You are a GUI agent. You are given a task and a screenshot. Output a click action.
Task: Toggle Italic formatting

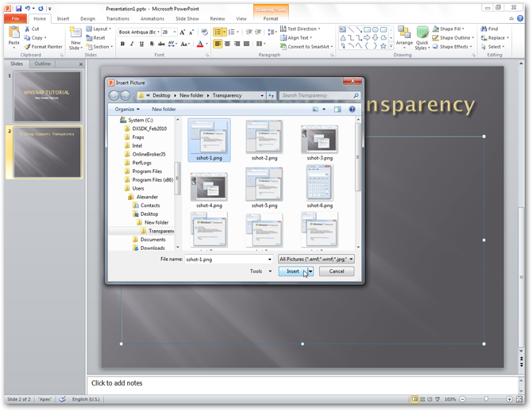[x=132, y=44]
